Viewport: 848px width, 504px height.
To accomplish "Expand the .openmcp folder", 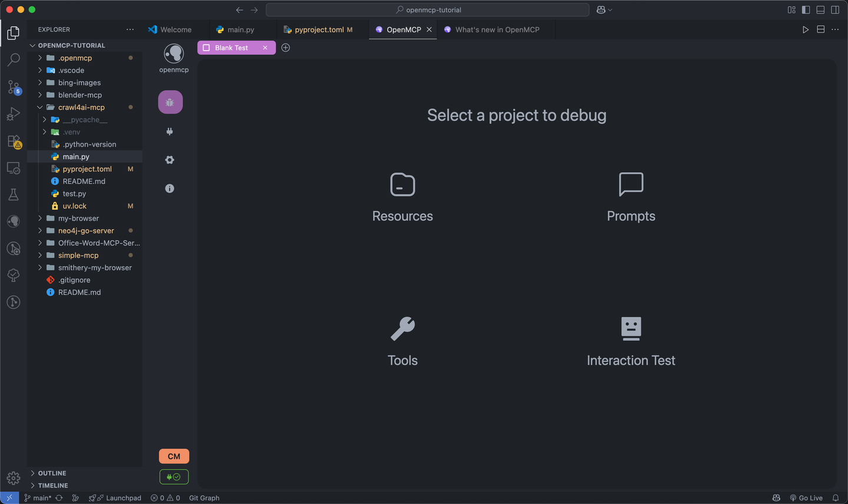I will (85, 58).
